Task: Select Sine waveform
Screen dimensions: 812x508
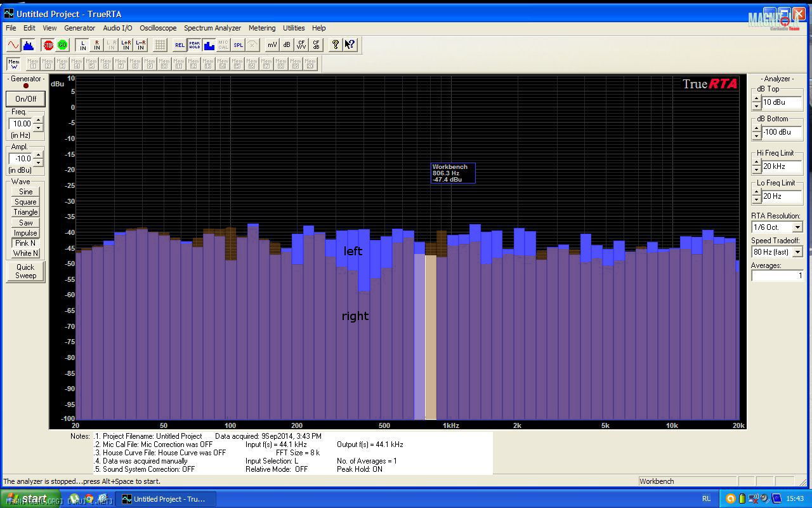Action: pos(25,192)
